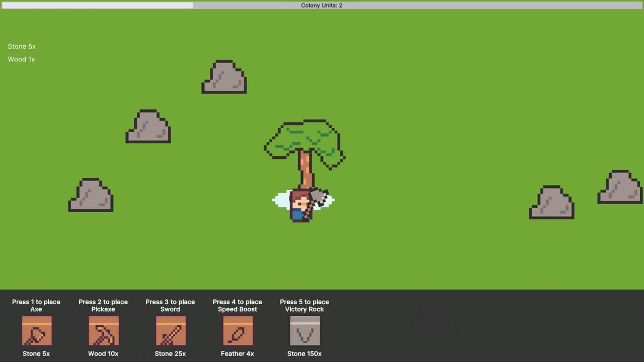Select the Pickaxe build icon

click(x=104, y=330)
